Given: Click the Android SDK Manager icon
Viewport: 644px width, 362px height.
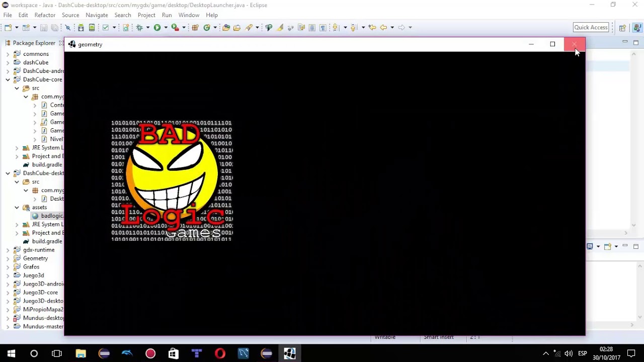Looking at the screenshot, I should tap(80, 28).
